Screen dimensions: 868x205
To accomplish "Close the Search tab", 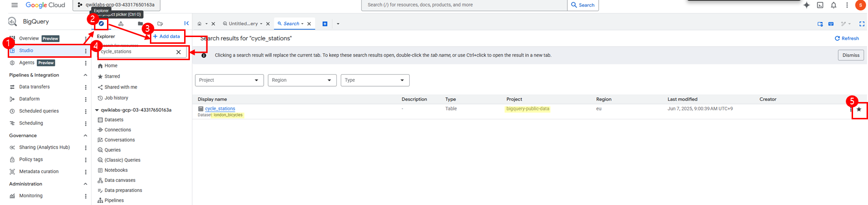I will pyautogui.click(x=309, y=24).
